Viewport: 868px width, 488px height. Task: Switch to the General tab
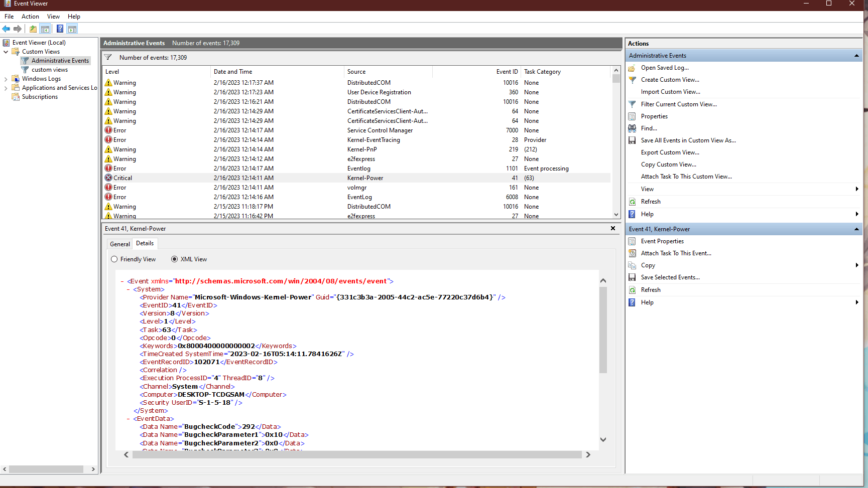(x=119, y=244)
